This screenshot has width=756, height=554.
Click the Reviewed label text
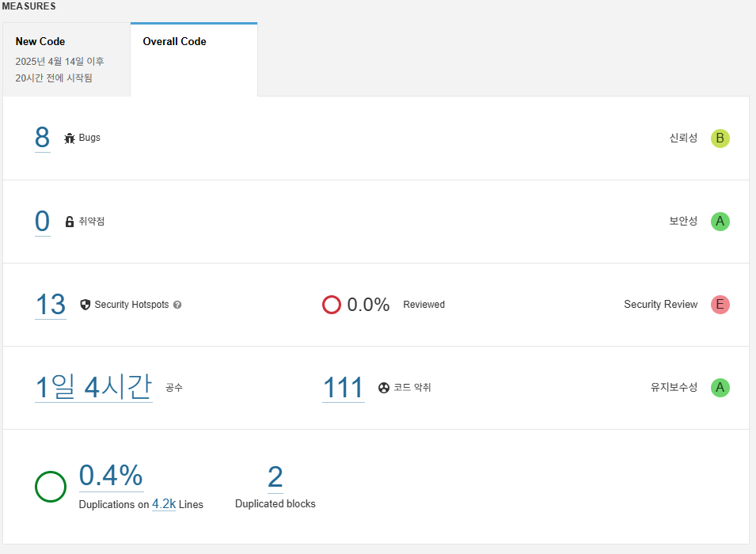[424, 305]
